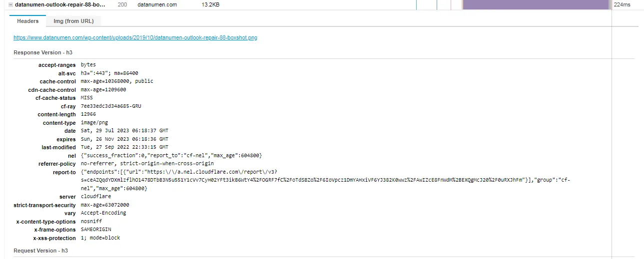Select the 13.2KB size cell

click(210, 4)
